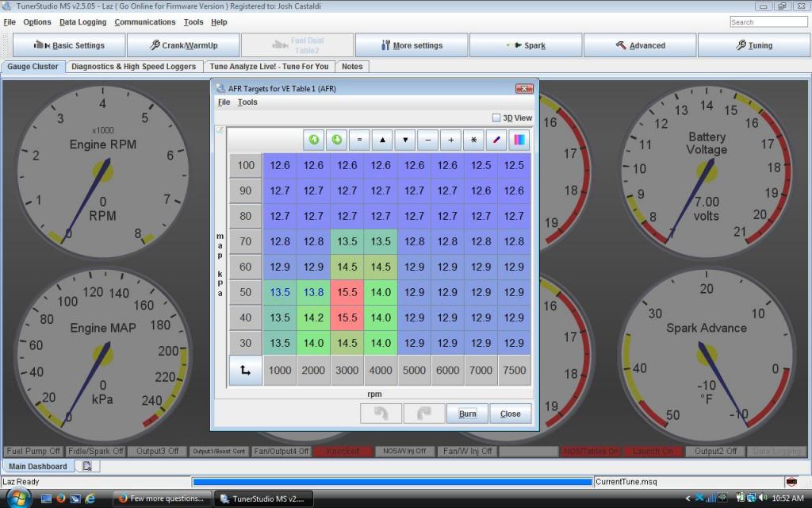This screenshot has width=812, height=508.
Task: Click the Search field at top right
Action: 768,22
